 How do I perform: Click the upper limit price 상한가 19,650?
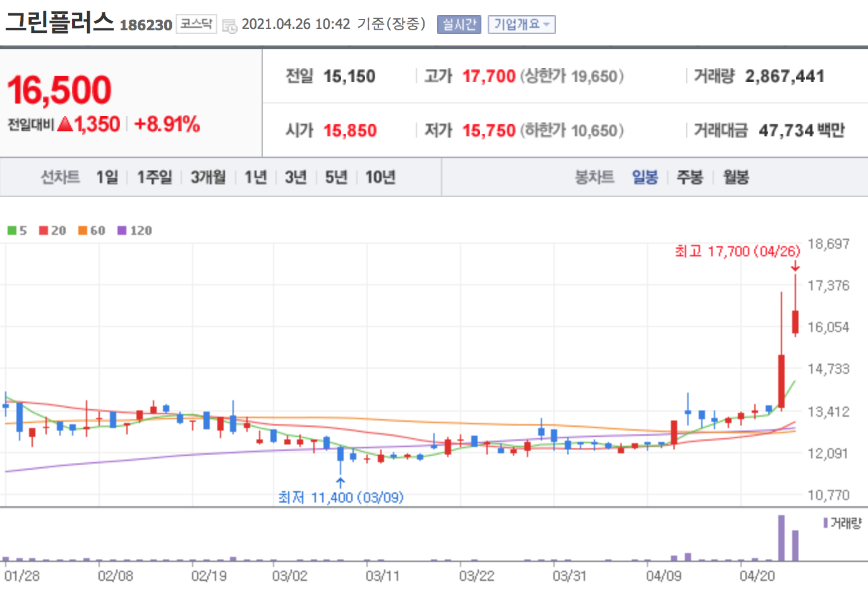point(572,76)
